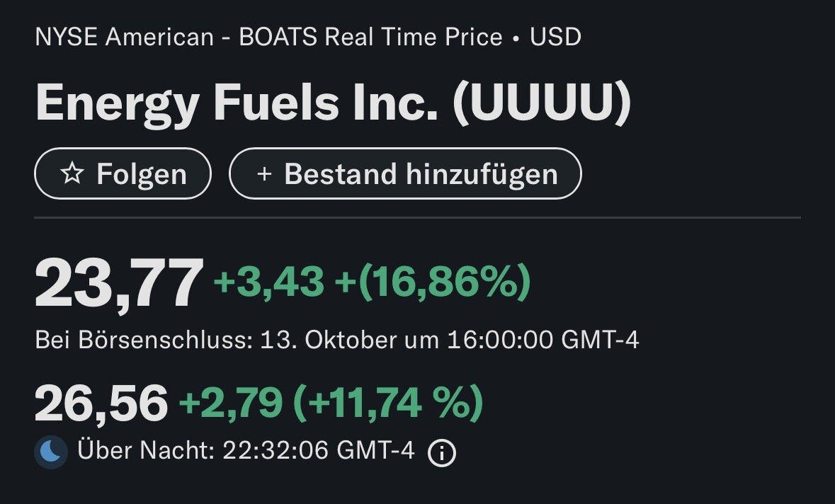Click the star icon in the Folgen button
Screen dimensions: 835x504
72,174
